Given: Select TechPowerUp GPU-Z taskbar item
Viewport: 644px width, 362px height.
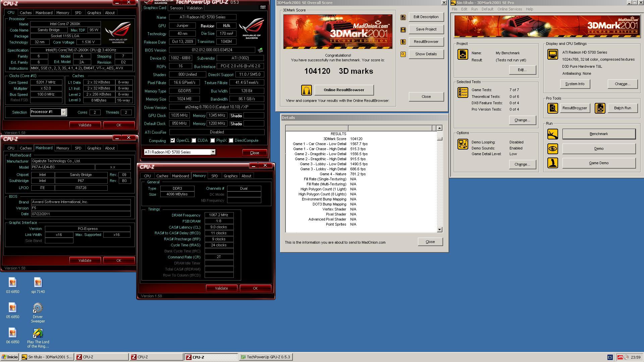Looking at the screenshot, I should coord(266,357).
